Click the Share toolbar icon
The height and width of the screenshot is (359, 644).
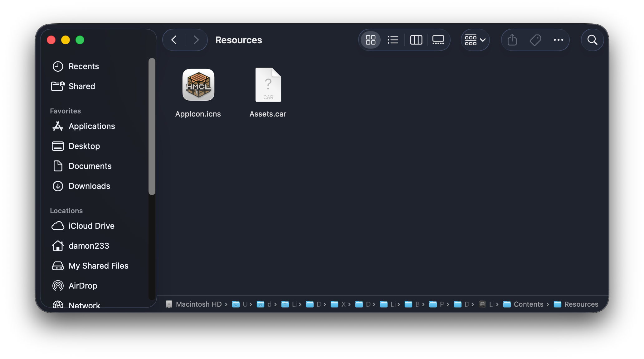[512, 40]
